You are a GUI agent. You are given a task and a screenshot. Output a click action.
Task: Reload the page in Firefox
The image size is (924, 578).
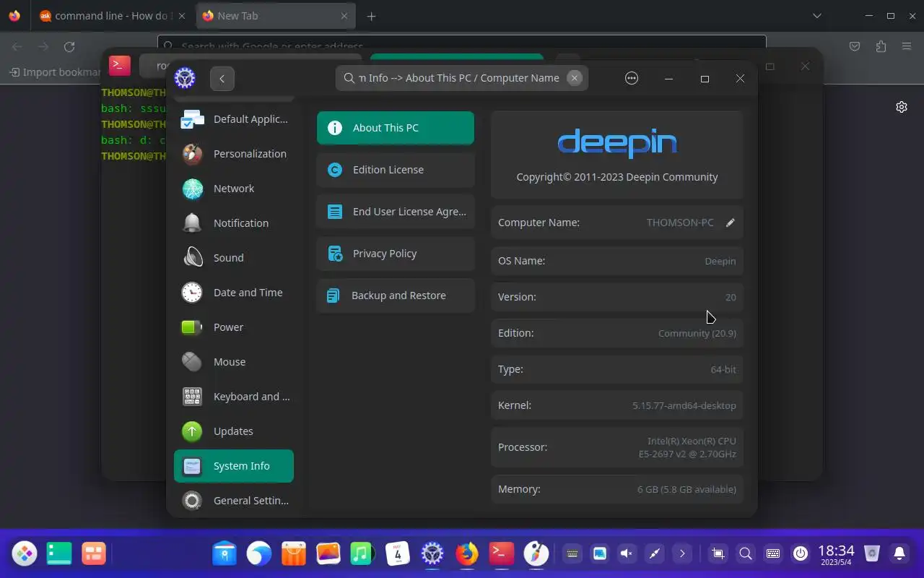coord(69,46)
